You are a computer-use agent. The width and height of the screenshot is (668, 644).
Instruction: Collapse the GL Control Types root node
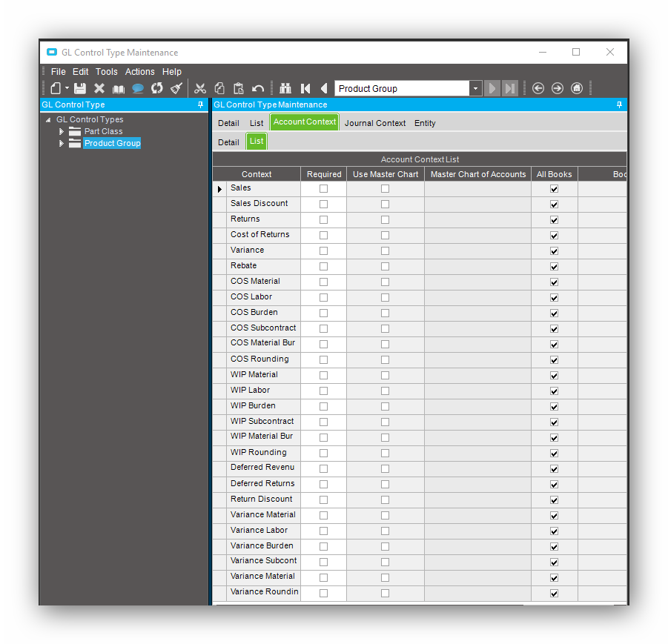click(x=48, y=120)
